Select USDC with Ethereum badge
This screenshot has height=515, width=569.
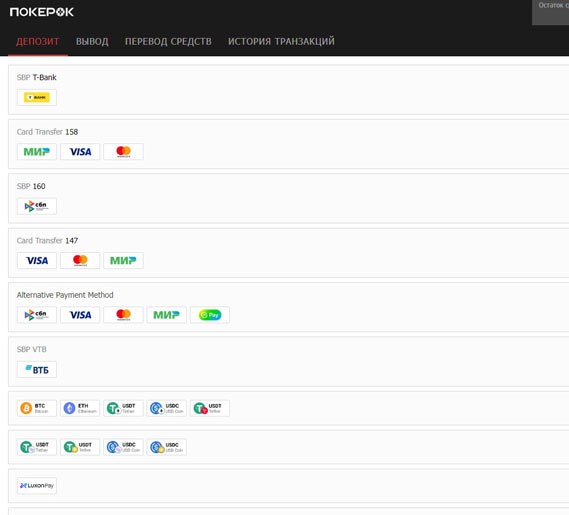coord(167,408)
